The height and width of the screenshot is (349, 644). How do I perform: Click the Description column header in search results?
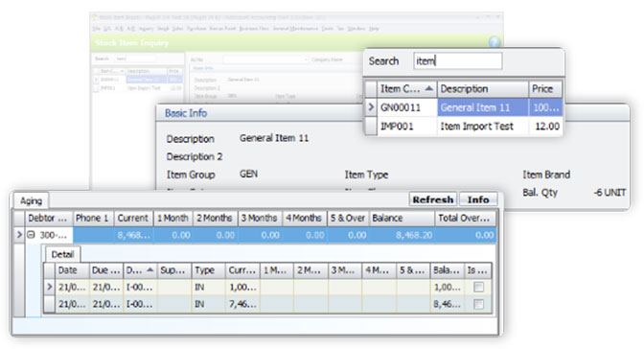pyautogui.click(x=483, y=88)
